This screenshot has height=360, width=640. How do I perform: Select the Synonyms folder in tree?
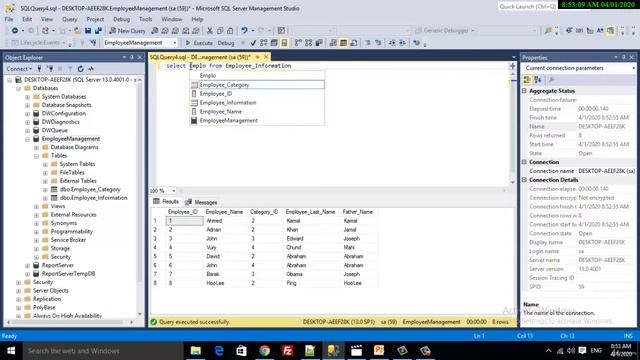[64, 223]
